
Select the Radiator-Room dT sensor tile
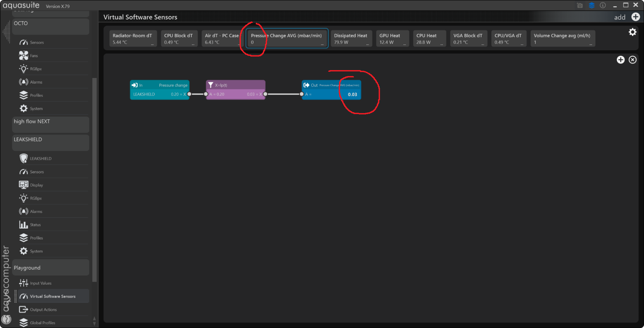click(133, 39)
